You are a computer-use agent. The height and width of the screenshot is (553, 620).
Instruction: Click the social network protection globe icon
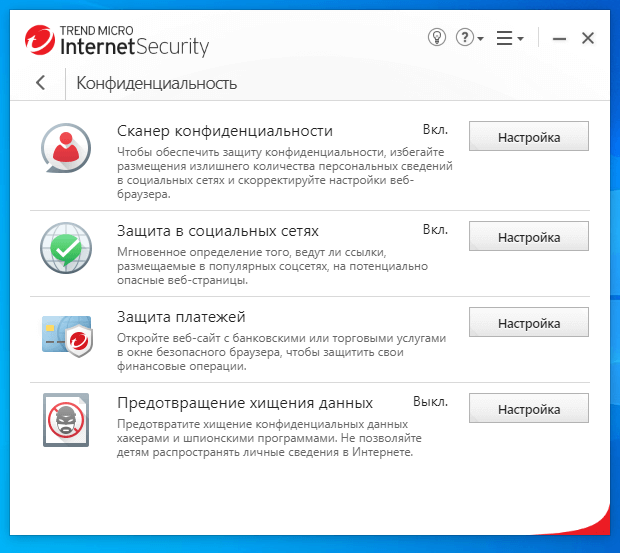point(66,245)
